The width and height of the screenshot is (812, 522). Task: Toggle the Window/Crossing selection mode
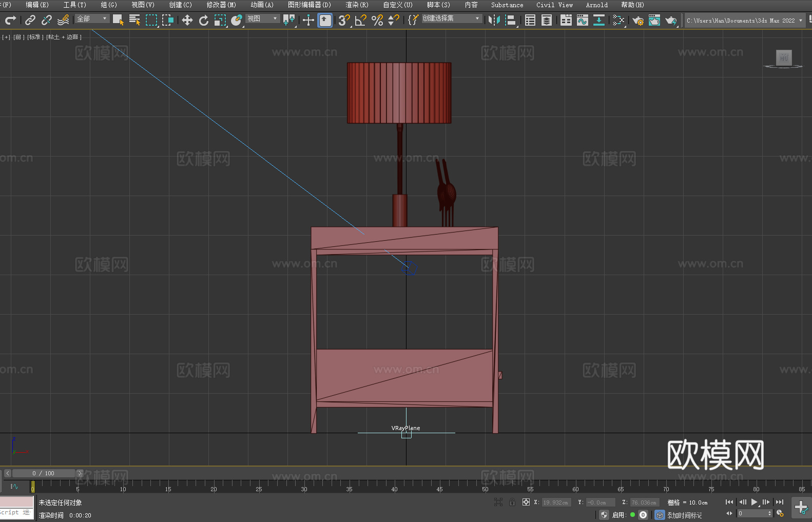[x=168, y=20]
